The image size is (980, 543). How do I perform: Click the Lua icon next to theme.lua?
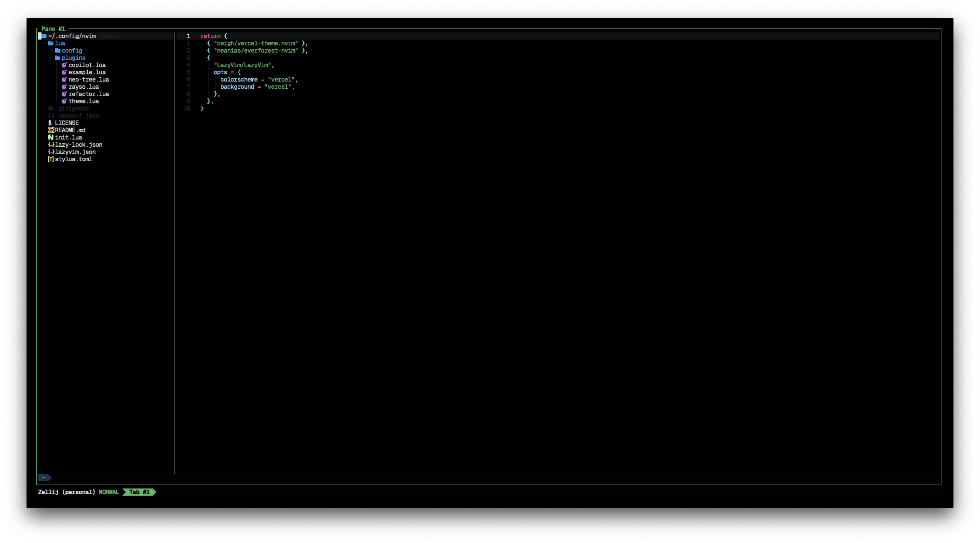(64, 101)
